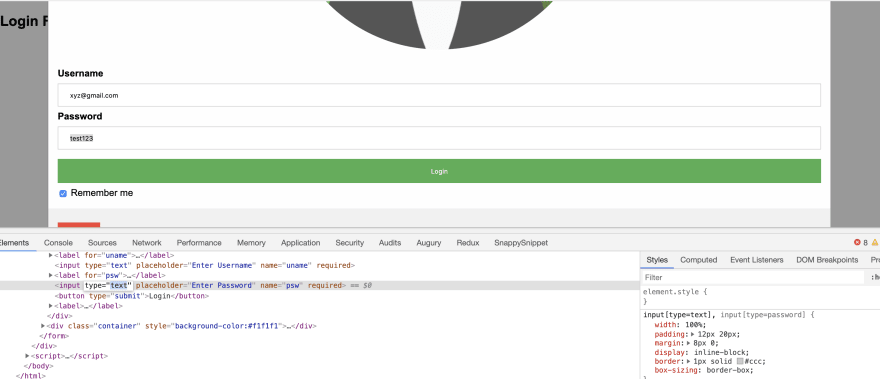Expand the script element node
This screenshot has height=379, width=880.
(x=27, y=356)
